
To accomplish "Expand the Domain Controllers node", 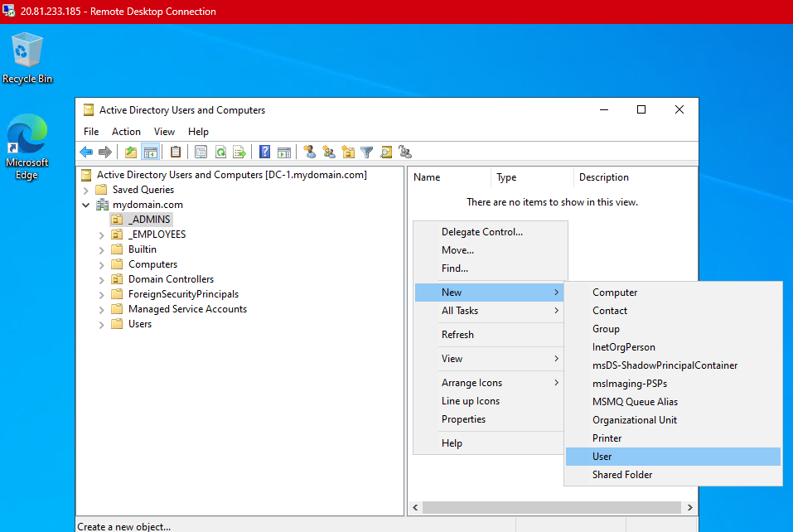I will [102, 279].
